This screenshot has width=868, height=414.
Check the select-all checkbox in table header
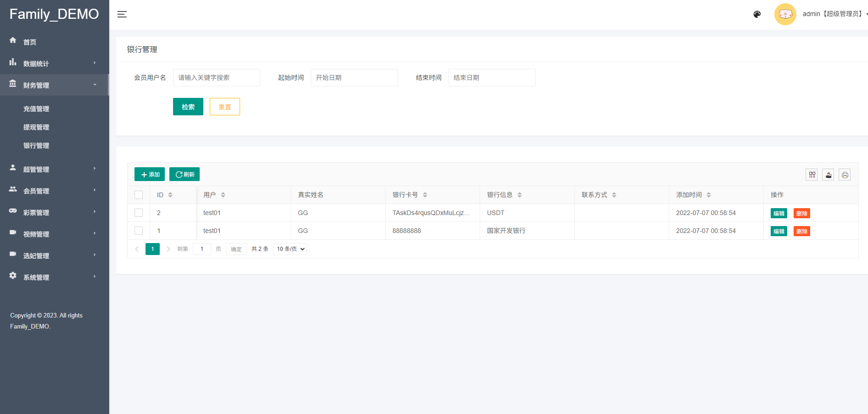(139, 194)
